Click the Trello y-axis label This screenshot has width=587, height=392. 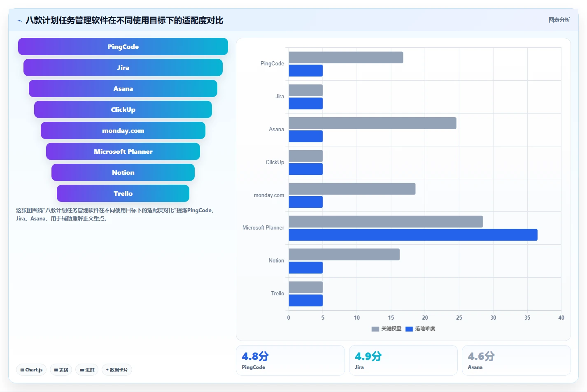coord(277,294)
